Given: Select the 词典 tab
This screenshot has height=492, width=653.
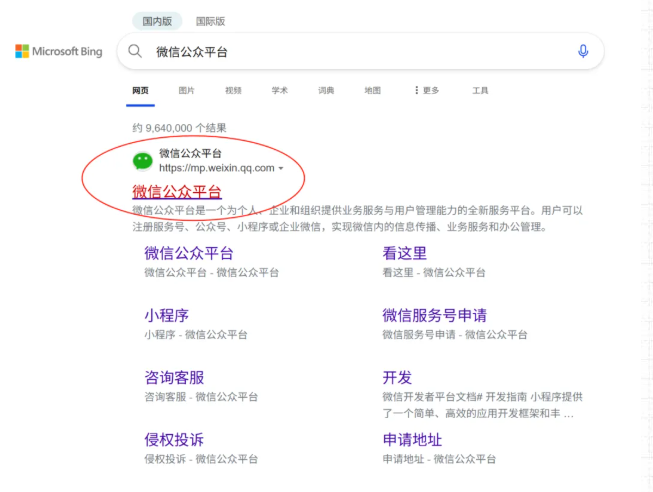Looking at the screenshot, I should pyautogui.click(x=326, y=90).
